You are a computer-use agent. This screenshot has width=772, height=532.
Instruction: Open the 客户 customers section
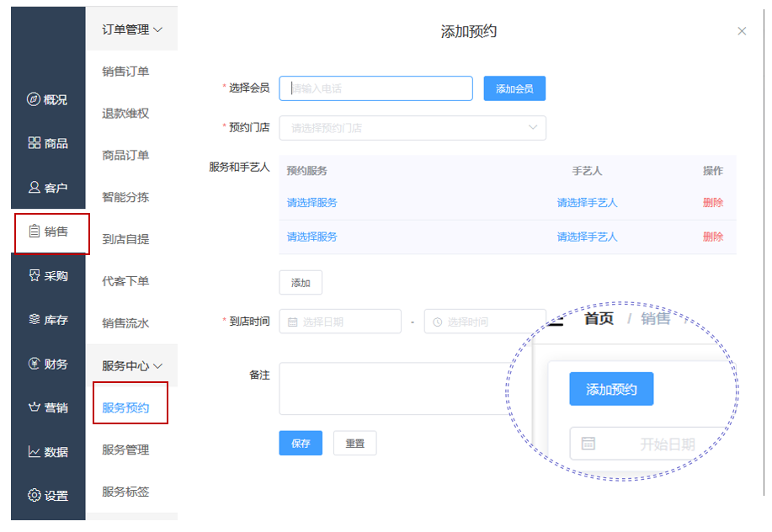coord(48,188)
